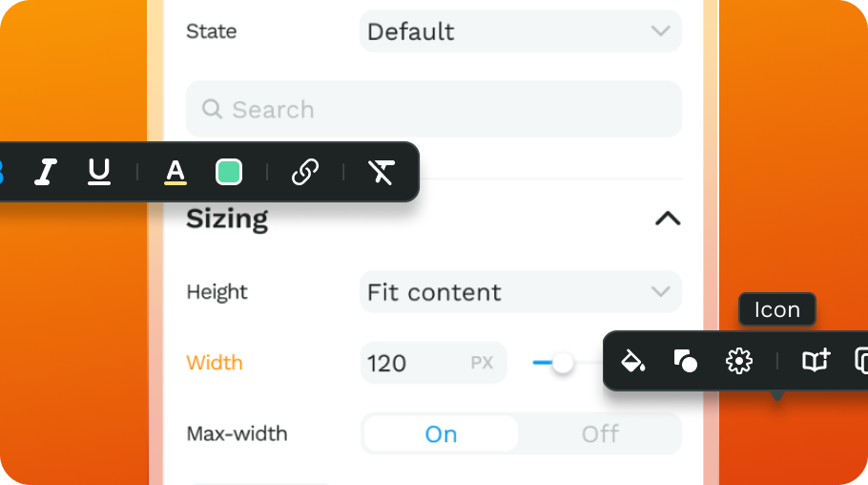Image resolution: width=868 pixels, height=485 pixels.
Task: Select the paint bucket fill icon
Action: 632,361
